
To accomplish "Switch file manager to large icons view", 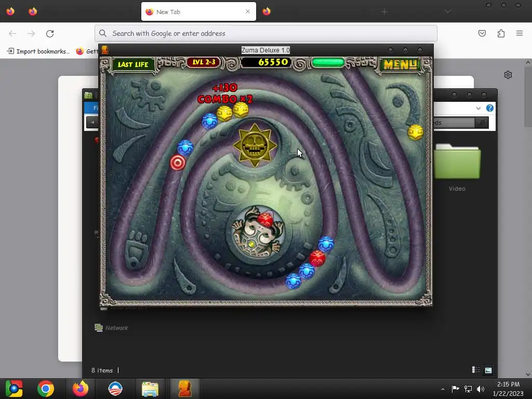I will pyautogui.click(x=488, y=370).
